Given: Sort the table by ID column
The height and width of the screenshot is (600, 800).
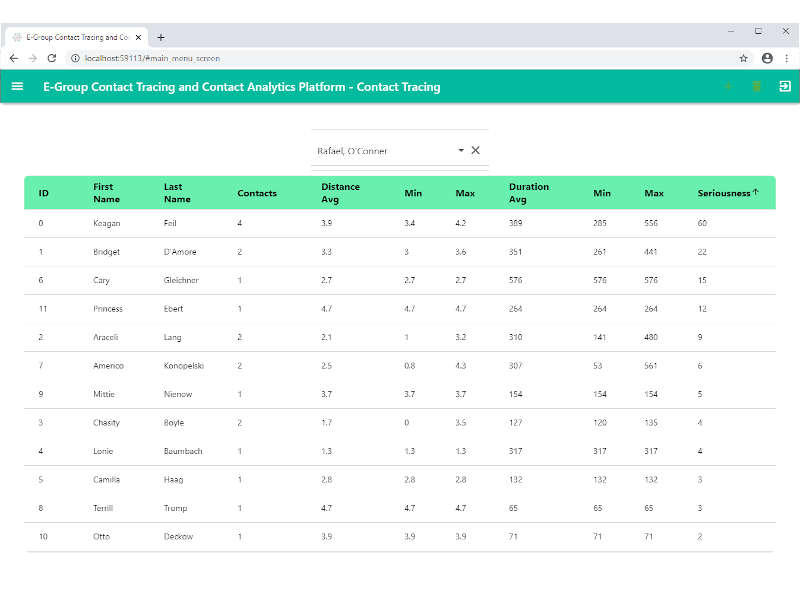Looking at the screenshot, I should (x=44, y=193).
